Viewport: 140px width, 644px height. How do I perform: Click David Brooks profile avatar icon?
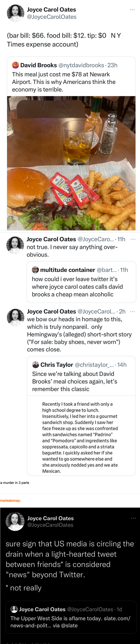(15, 65)
